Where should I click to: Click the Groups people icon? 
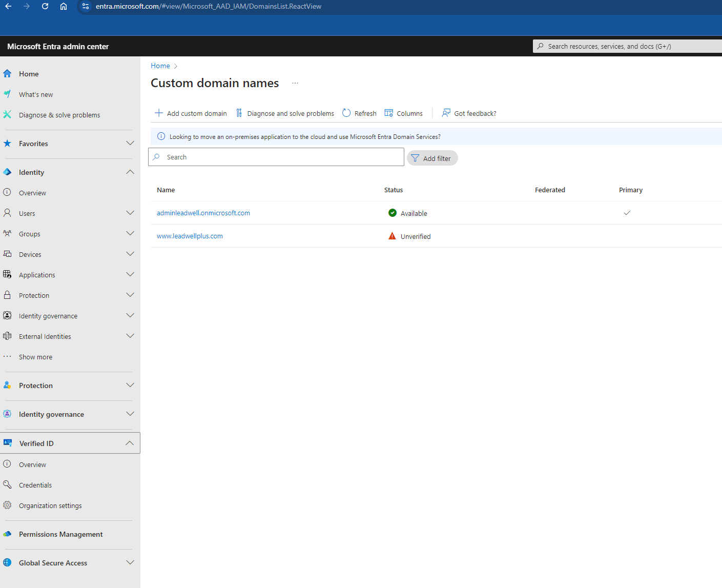coord(7,233)
